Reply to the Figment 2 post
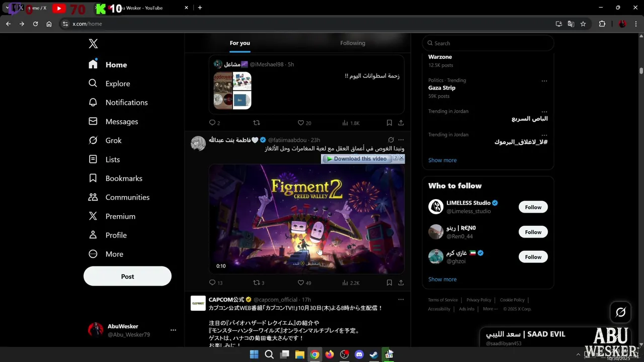 click(x=215, y=283)
